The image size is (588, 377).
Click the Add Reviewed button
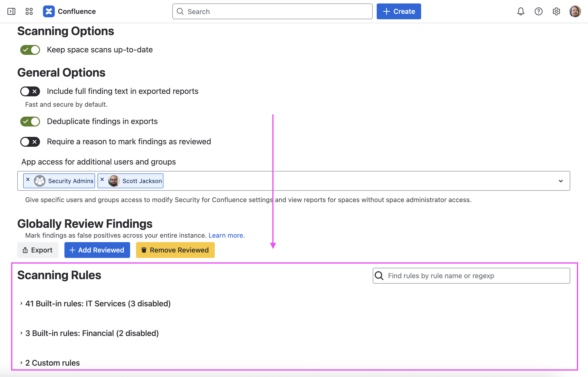(97, 250)
